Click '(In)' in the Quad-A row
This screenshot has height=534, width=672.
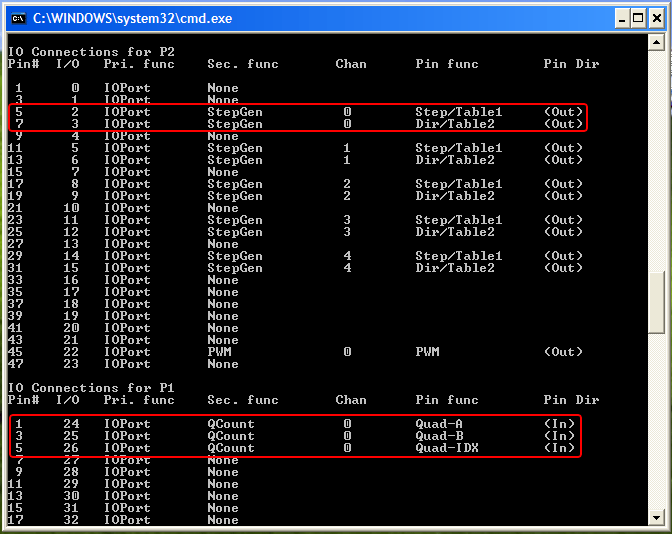(x=559, y=424)
